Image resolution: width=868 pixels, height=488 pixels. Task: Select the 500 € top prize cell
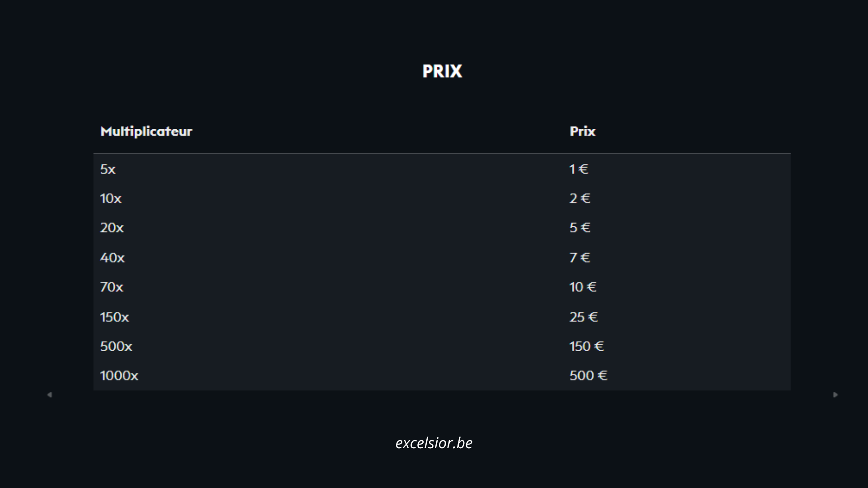click(x=588, y=376)
